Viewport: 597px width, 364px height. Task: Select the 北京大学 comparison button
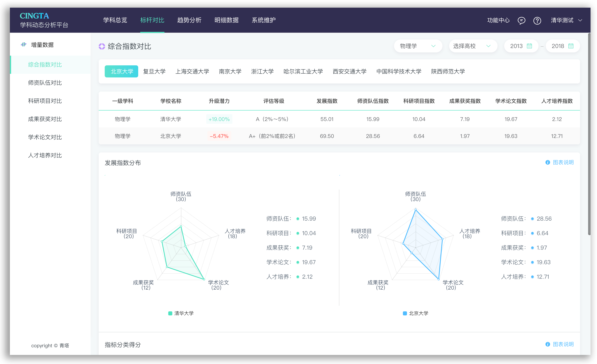click(121, 71)
